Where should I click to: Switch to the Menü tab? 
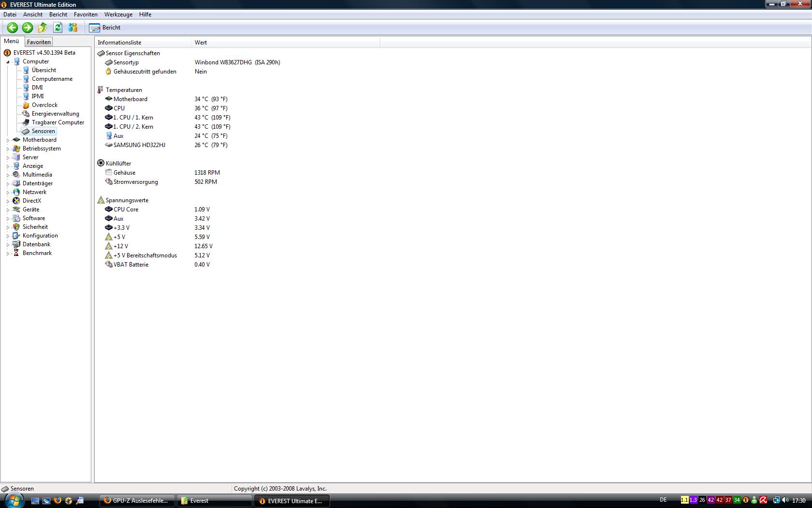click(x=12, y=41)
